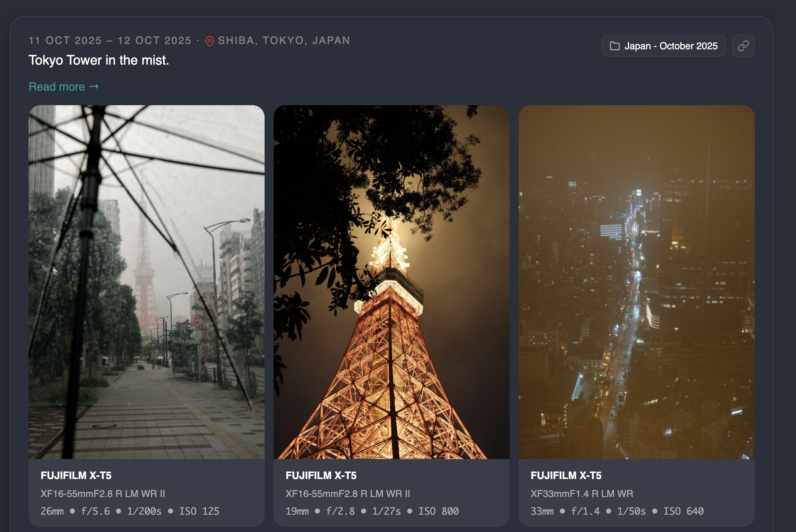This screenshot has height=532, width=796.
Task: Click the FUJIFILM X-T5 label under the aerial photo
Action: (x=566, y=475)
